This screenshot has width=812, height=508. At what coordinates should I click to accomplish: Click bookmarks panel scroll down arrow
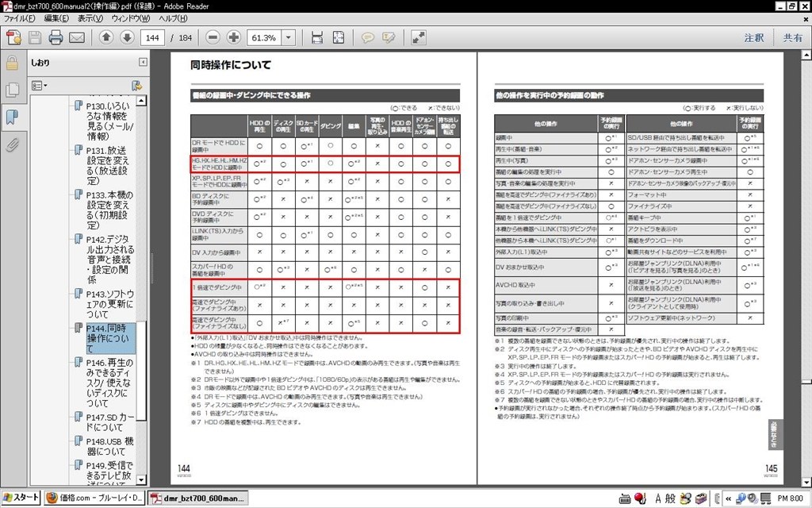point(141,480)
